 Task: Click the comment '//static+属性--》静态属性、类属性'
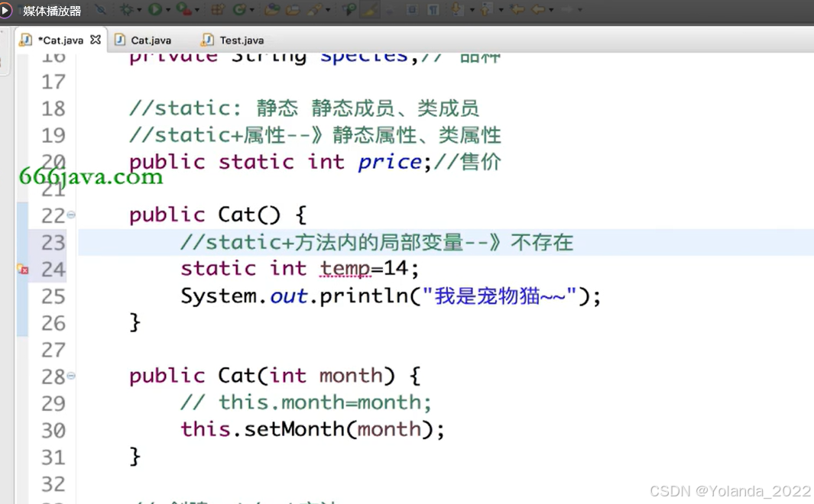[315, 135]
